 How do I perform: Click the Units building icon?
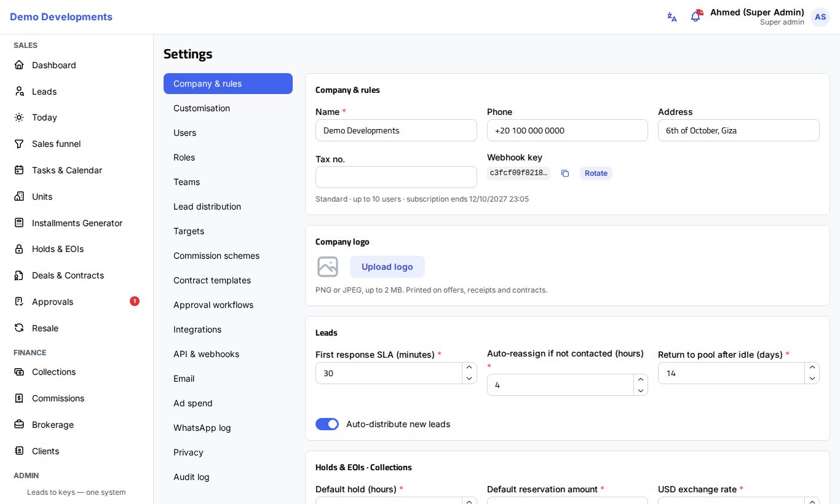tap(19, 197)
